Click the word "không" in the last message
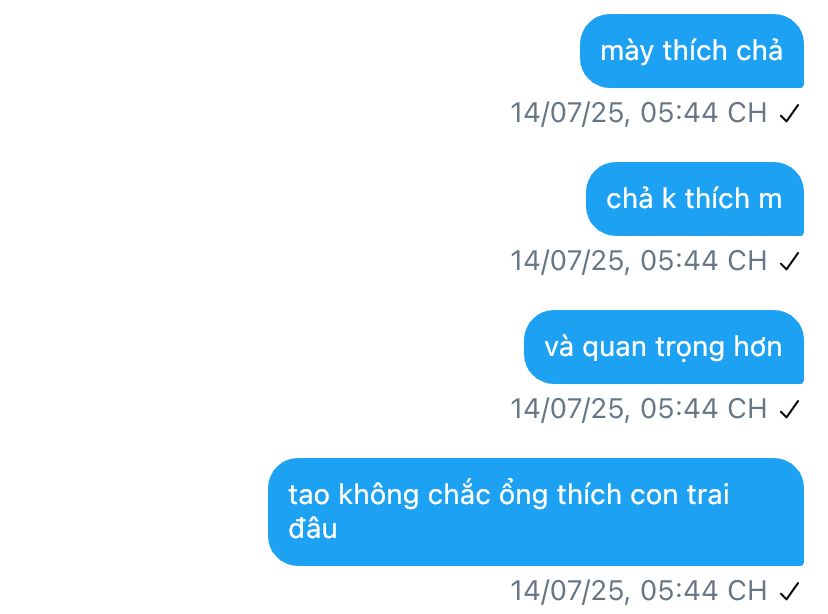This screenshot has height=614, width=828. click(379, 496)
